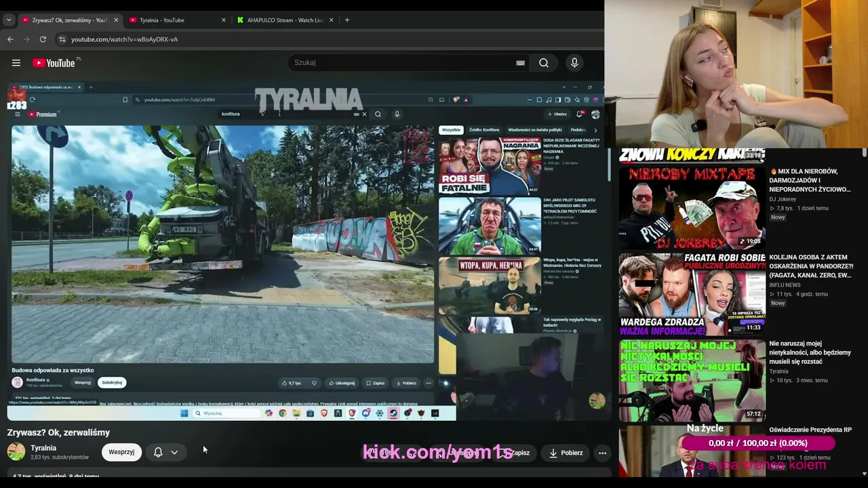Close the 'Zrywasz? Ok, zerwaliśmy' tab
868x488 pixels.
(x=116, y=20)
